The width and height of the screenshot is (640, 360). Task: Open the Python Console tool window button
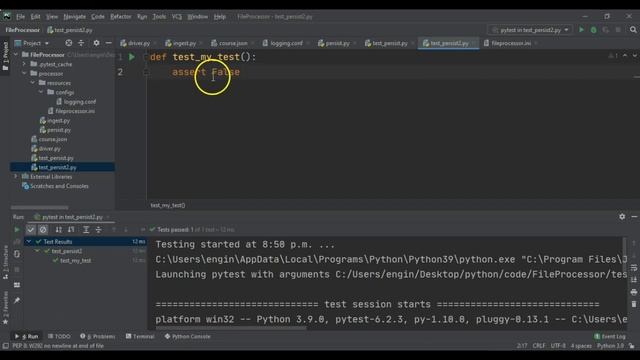pos(187,336)
